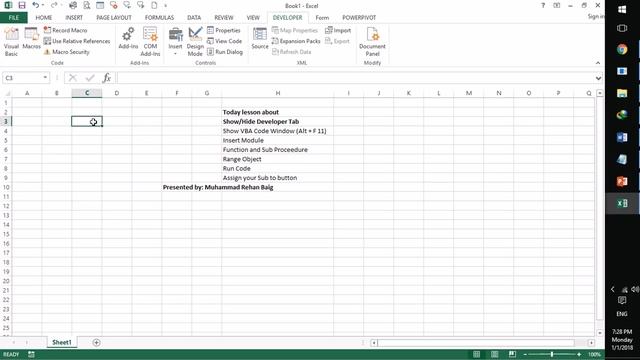Undo the last action
This screenshot has height=360, width=640.
coord(36,5)
